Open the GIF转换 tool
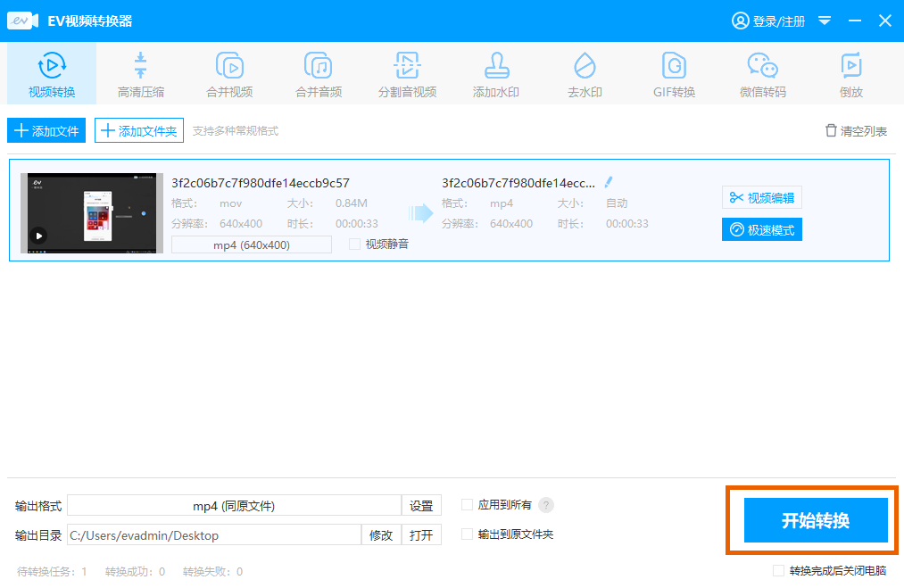Viewport: 904px width, 588px height. [674, 74]
